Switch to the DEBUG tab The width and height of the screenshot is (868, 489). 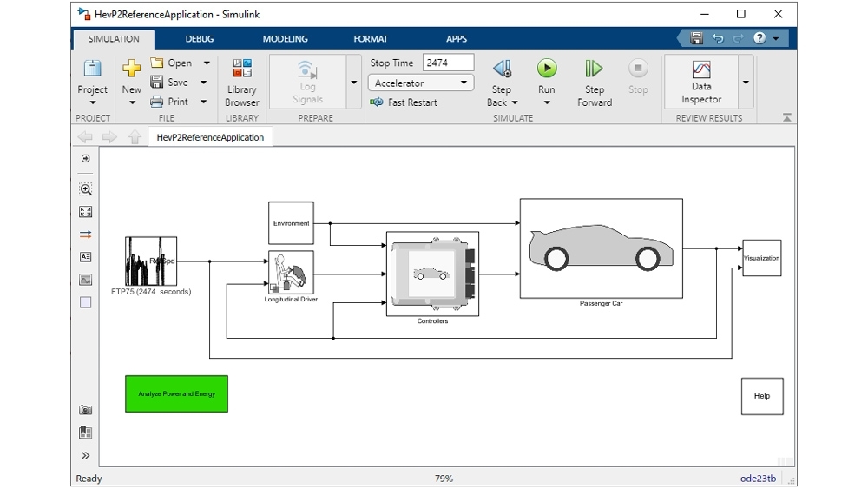(200, 39)
